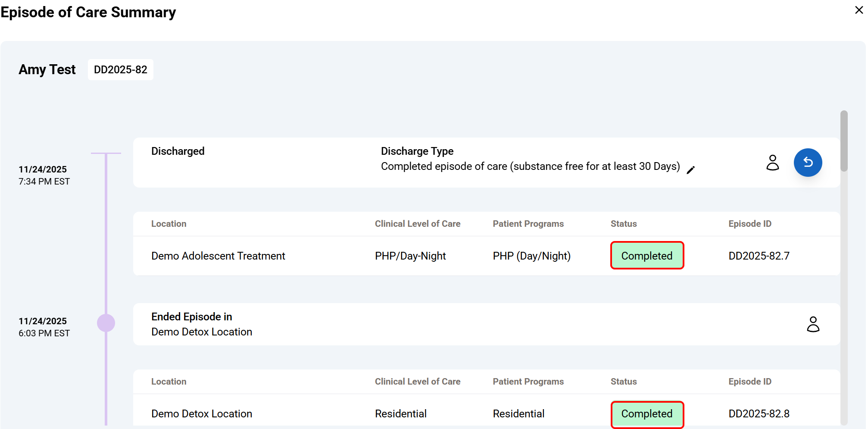Click the Discharged event heading

coord(178,151)
